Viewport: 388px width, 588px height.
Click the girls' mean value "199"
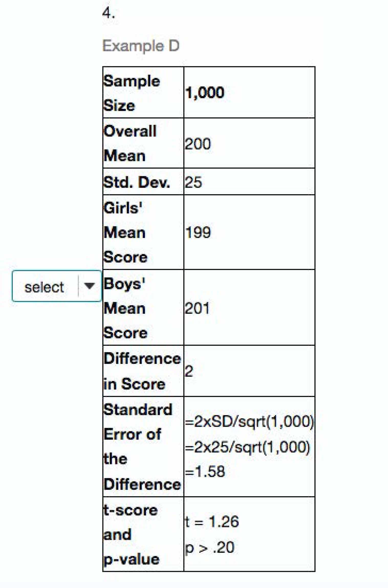click(x=198, y=233)
